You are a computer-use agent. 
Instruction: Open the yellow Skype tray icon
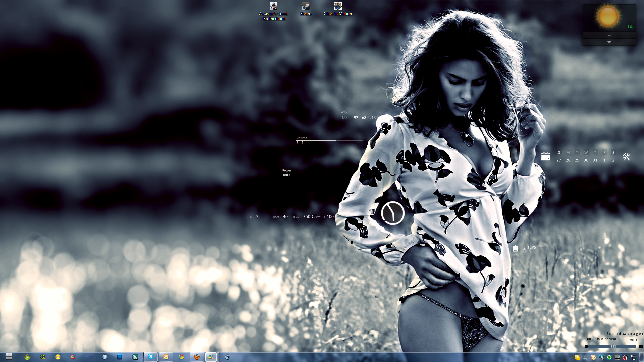pyautogui.click(x=577, y=357)
